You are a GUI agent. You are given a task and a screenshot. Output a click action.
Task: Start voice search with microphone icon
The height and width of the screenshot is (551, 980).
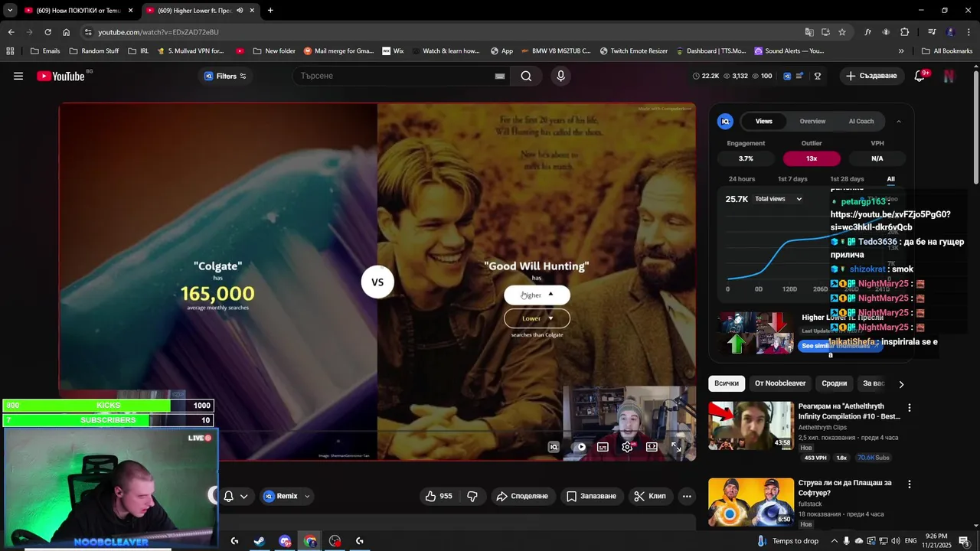[x=560, y=76]
